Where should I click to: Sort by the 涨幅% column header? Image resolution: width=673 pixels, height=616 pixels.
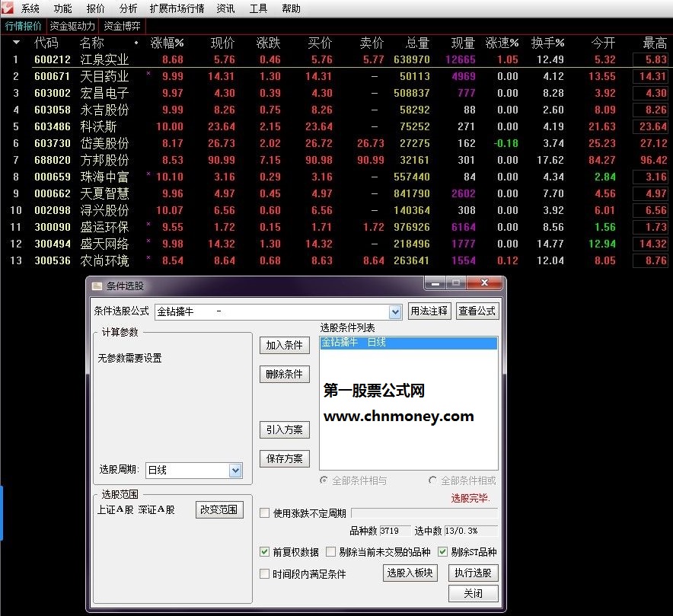tap(167, 43)
